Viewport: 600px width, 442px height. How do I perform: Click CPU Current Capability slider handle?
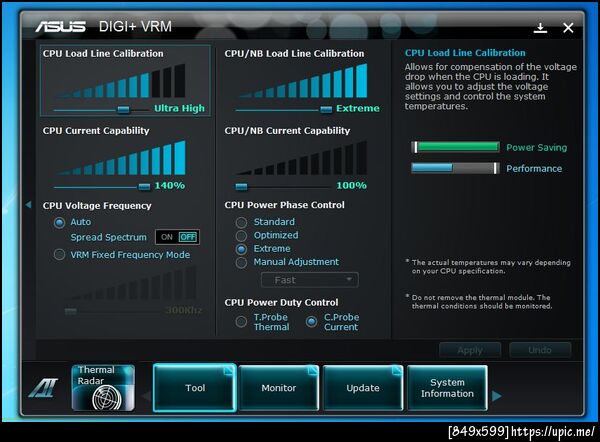pos(144,187)
